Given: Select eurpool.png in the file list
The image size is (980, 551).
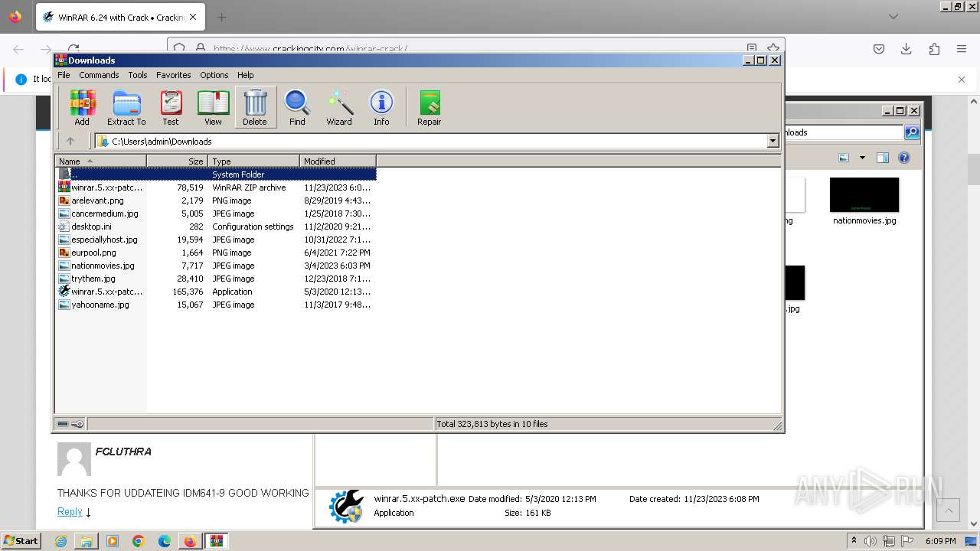Looking at the screenshot, I should pos(217,253).
